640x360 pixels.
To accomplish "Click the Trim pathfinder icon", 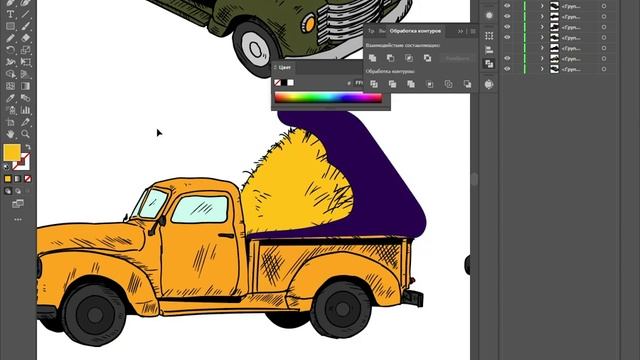I will 393,84.
